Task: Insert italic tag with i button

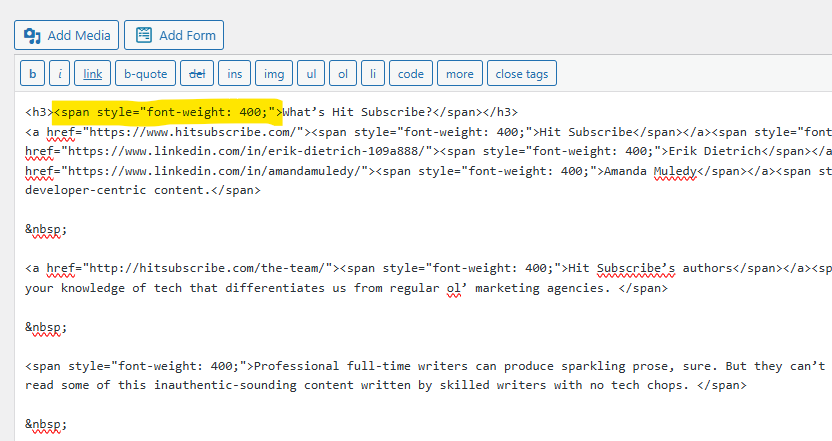Action: pyautogui.click(x=59, y=73)
